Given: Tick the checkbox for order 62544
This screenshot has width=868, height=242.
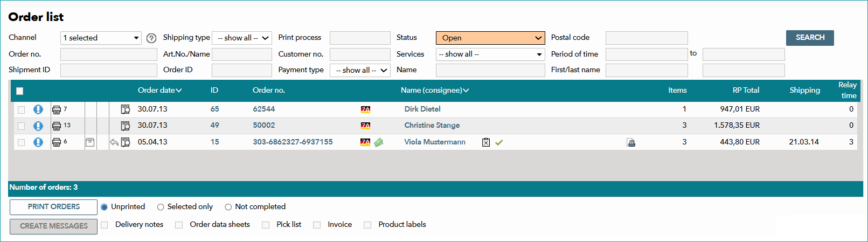Looking at the screenshot, I should pyautogui.click(x=21, y=110).
